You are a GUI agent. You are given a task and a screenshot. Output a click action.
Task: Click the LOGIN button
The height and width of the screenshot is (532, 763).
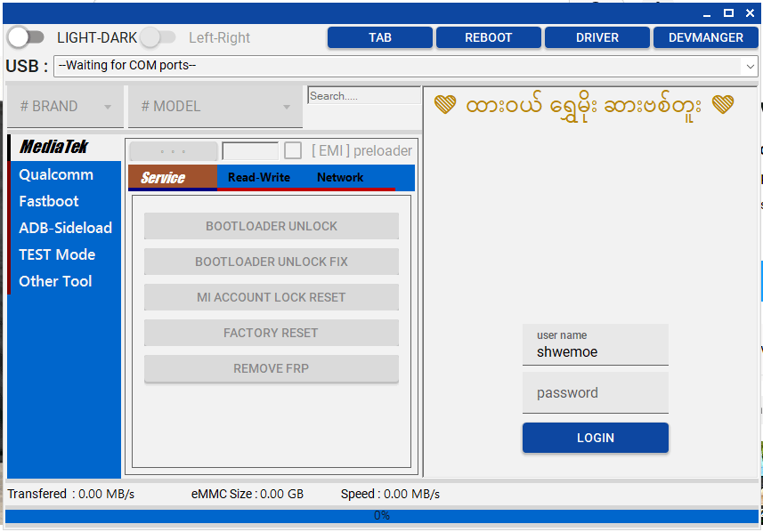595,438
